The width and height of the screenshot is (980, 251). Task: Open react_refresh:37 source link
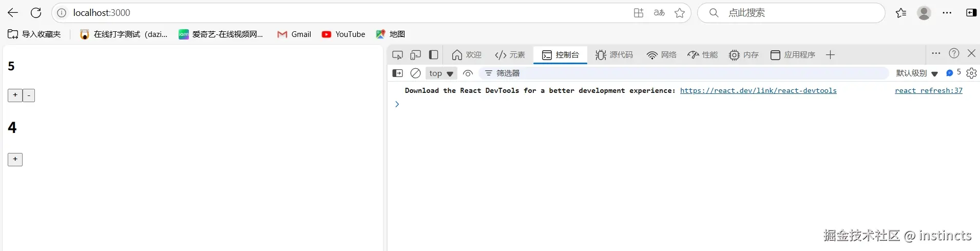(x=929, y=91)
